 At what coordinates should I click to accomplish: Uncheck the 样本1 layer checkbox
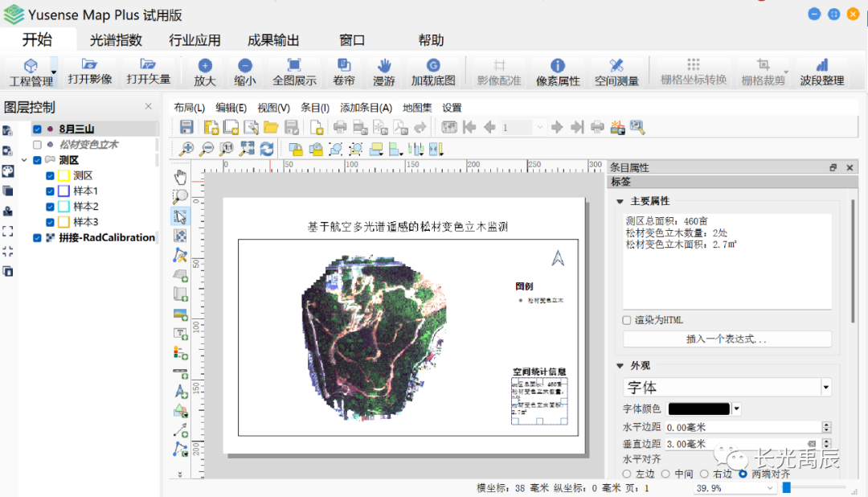(51, 191)
